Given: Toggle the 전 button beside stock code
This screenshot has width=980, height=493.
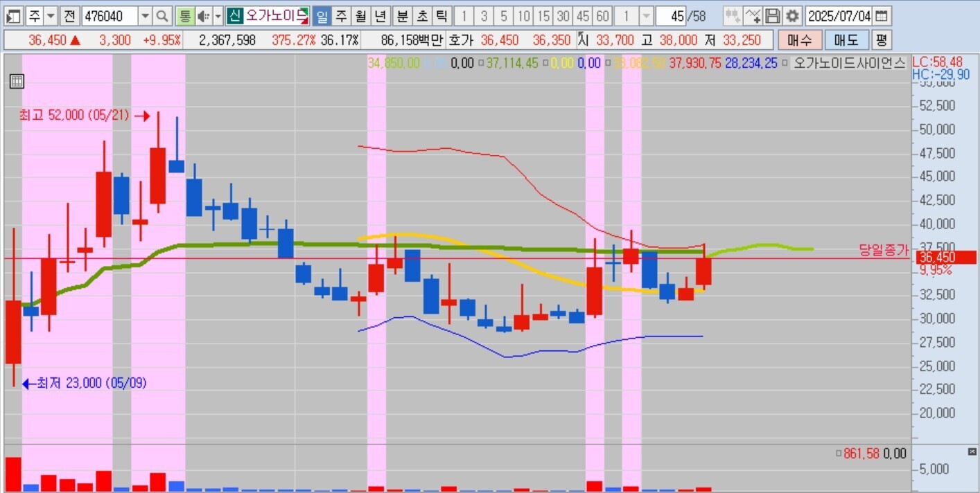Looking at the screenshot, I should [x=69, y=16].
